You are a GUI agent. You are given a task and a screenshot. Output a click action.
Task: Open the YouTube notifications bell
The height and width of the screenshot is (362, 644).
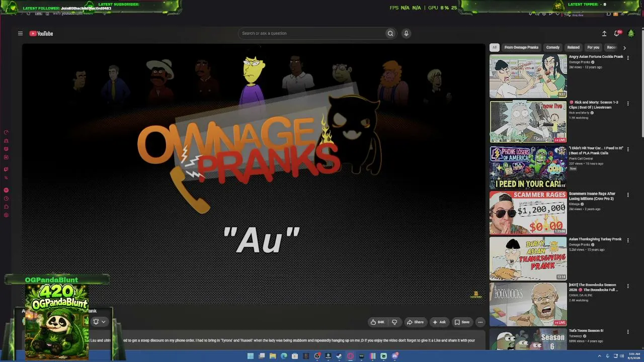click(x=617, y=34)
